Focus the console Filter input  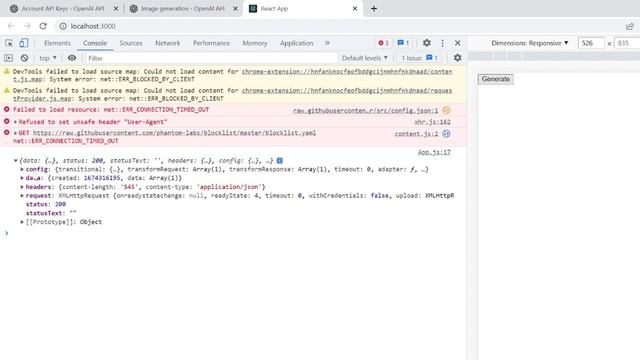click(x=211, y=58)
